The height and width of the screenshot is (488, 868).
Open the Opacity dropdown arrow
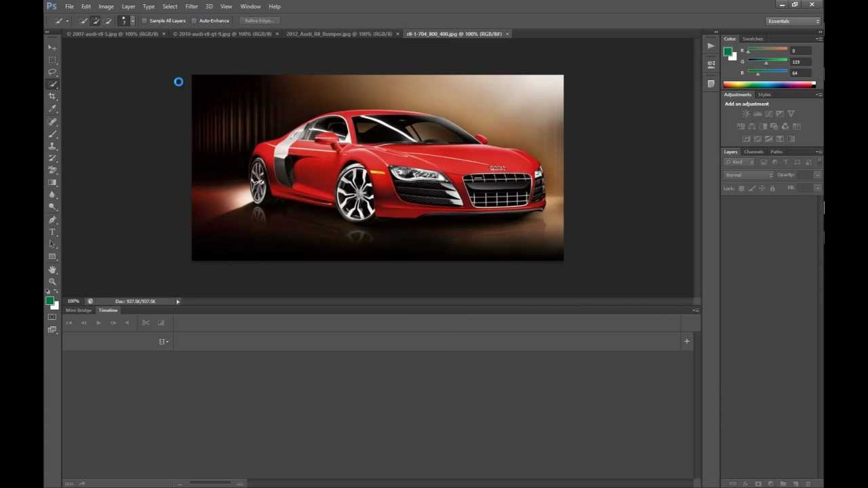(x=817, y=176)
